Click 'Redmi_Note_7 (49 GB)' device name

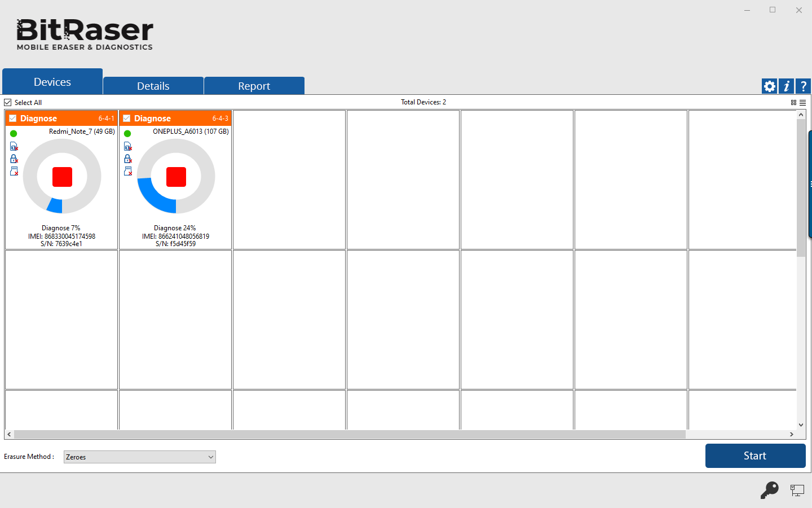(x=82, y=132)
